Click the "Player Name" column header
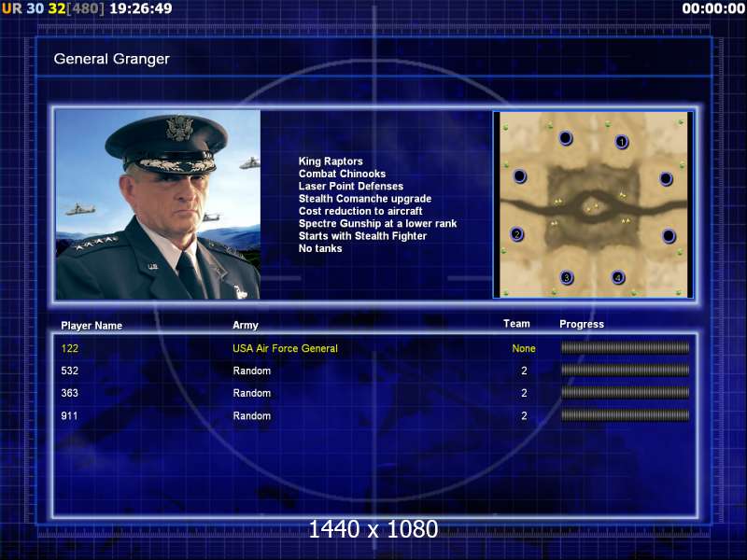Screen dimensions: 747x560 pyautogui.click(x=92, y=326)
